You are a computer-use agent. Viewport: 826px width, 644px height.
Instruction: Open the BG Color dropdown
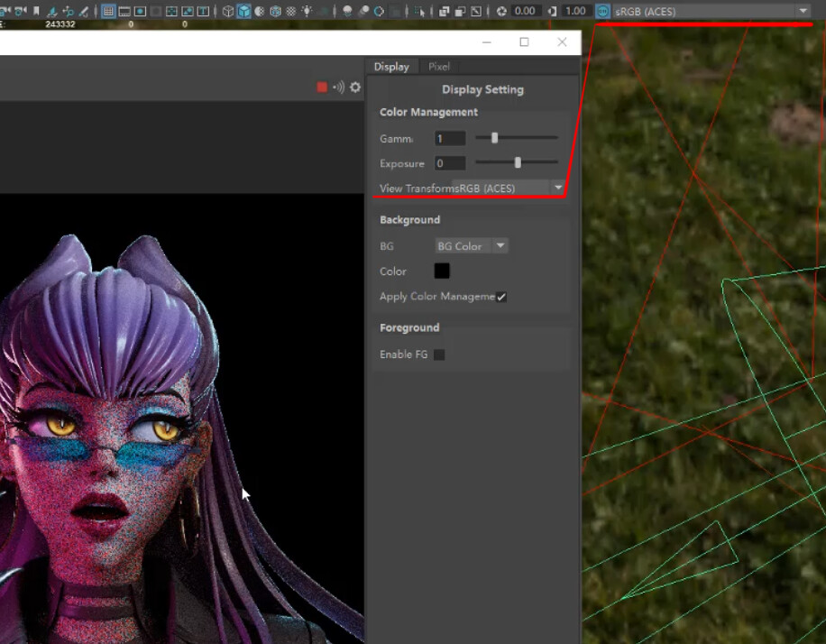click(472, 246)
